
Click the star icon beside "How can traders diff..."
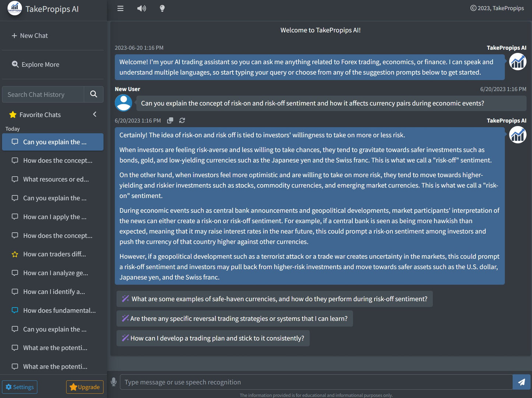[x=15, y=254]
